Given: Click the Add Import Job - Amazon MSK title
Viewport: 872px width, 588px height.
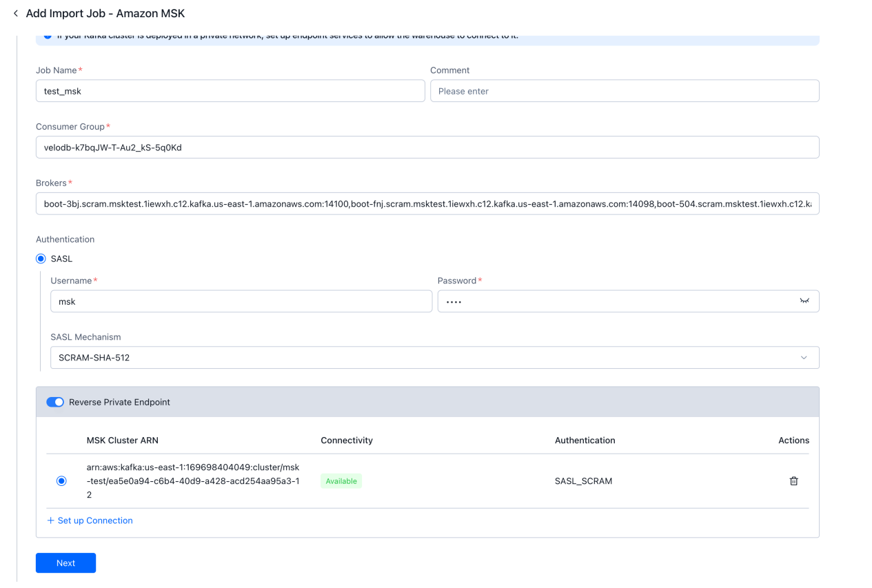Looking at the screenshot, I should coord(105,14).
